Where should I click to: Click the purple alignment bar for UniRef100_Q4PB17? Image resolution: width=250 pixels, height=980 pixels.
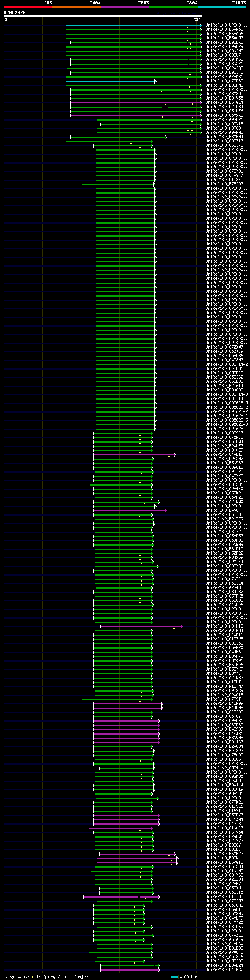[x=134, y=455]
